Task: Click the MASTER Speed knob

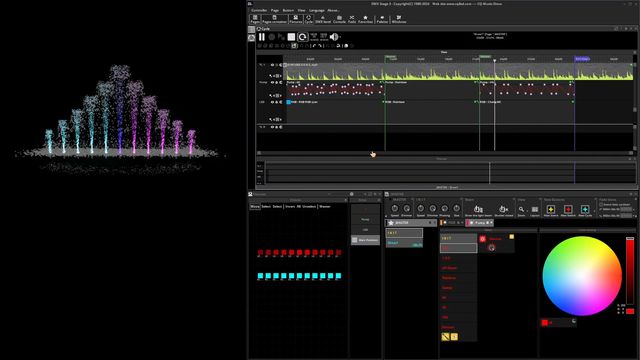Action: [395, 209]
